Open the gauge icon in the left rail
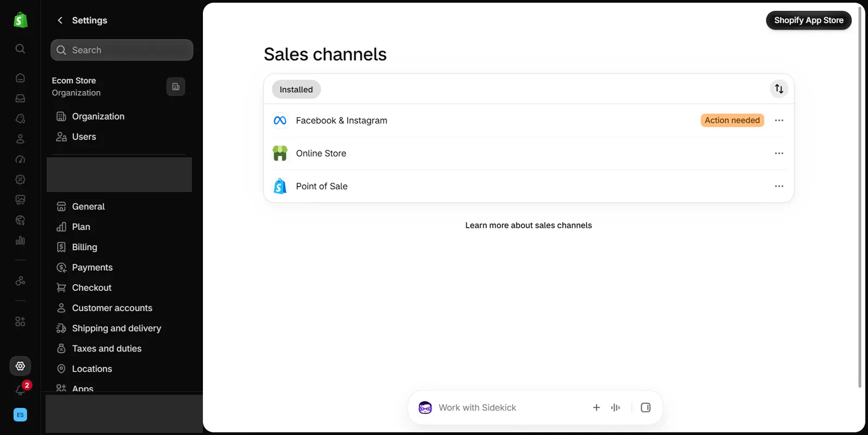The image size is (868, 435). coord(21,159)
